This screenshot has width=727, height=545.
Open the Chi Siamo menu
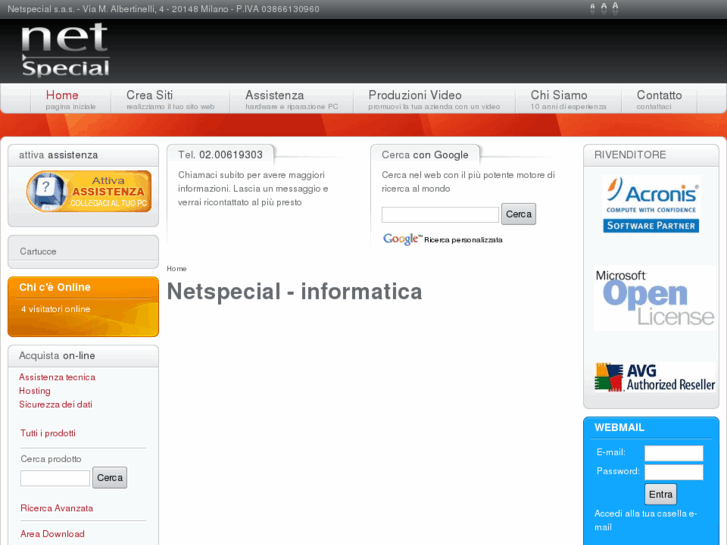(x=568, y=100)
